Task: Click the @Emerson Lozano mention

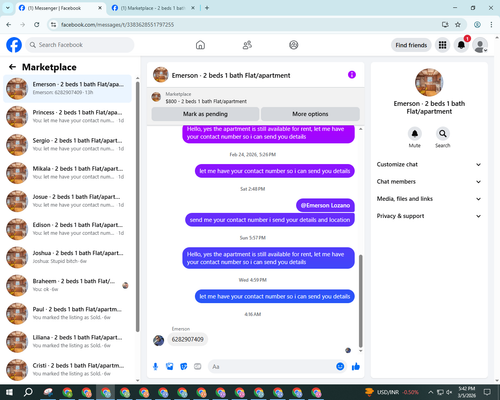Action: [x=325, y=205]
